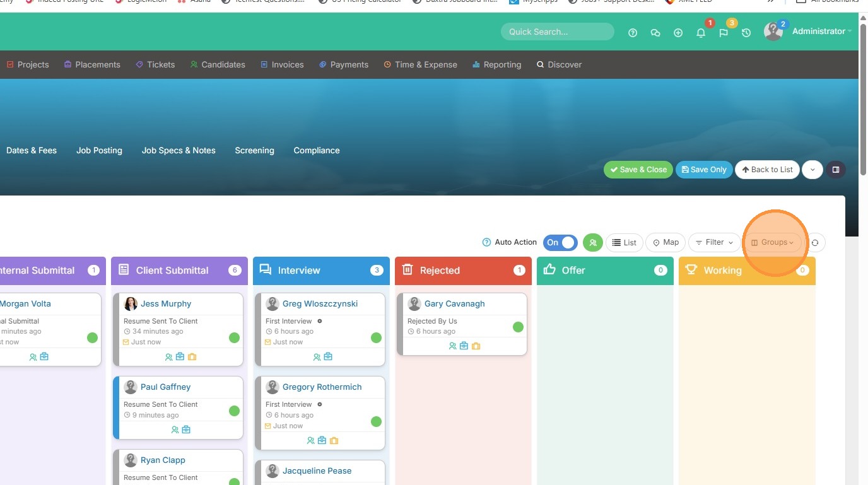The image size is (868, 485).
Task: Switch to Map view
Action: point(666,243)
